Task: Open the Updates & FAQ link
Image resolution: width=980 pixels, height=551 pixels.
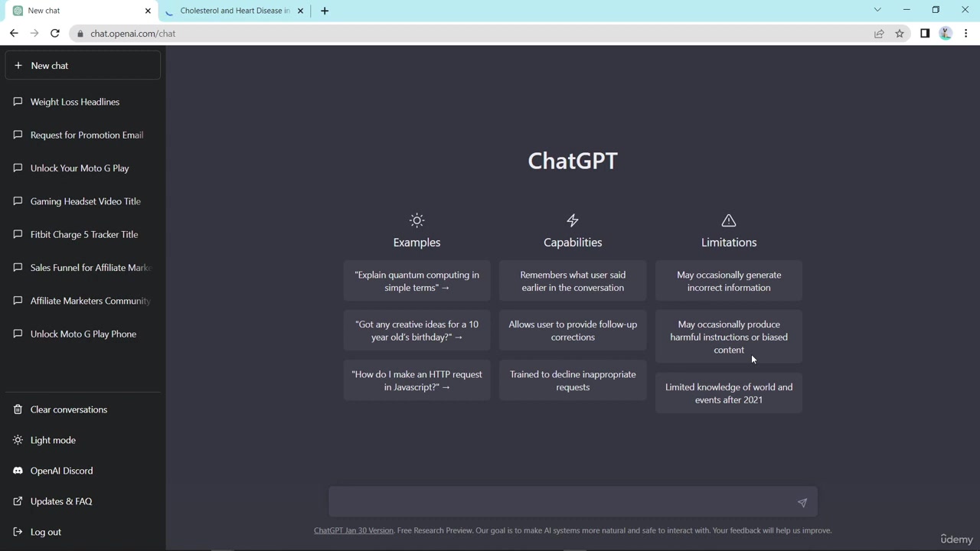Action: tap(61, 501)
